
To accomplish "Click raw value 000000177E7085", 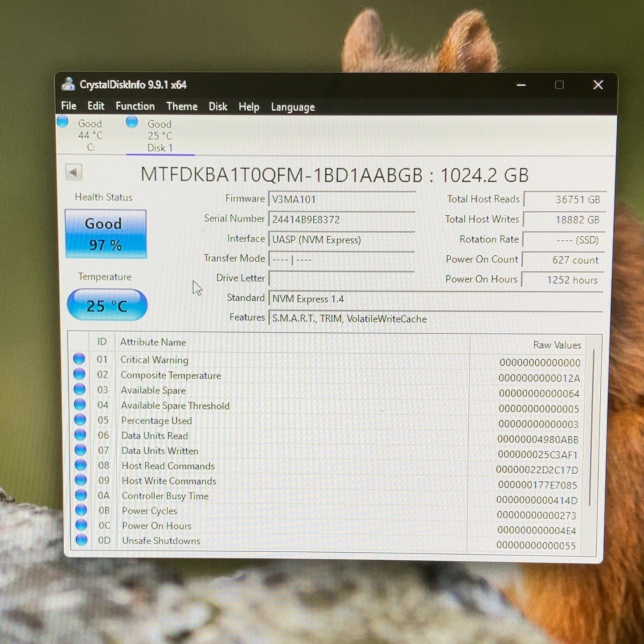I will [537, 485].
